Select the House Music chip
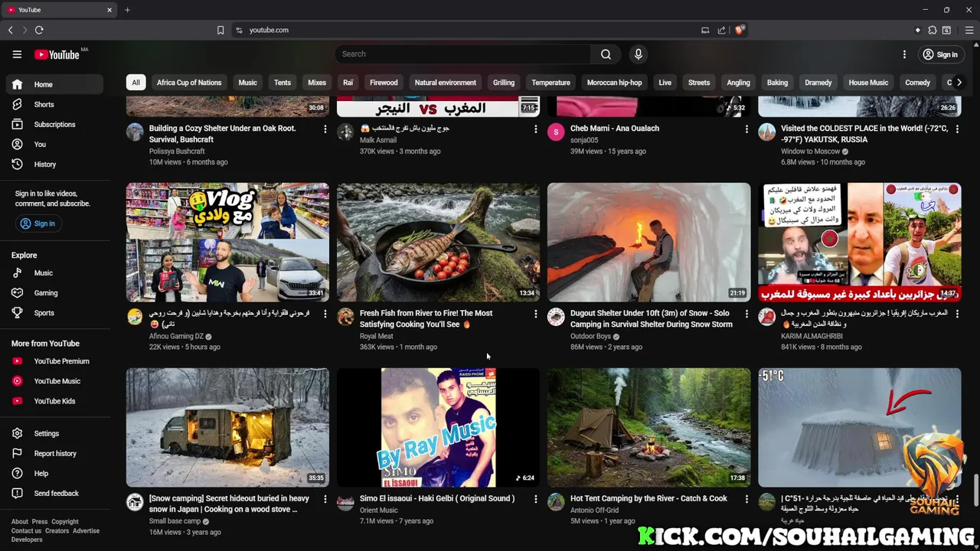The image size is (980, 551). [x=868, y=83]
